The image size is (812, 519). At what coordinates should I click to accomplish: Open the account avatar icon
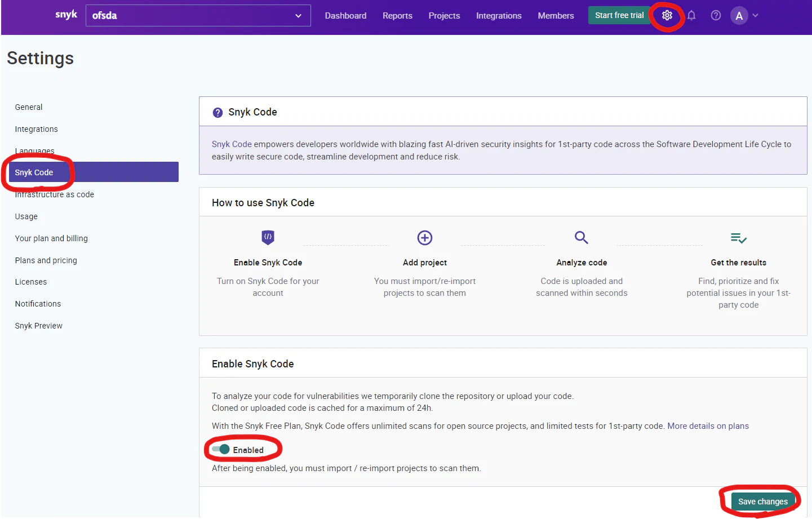[x=739, y=15]
